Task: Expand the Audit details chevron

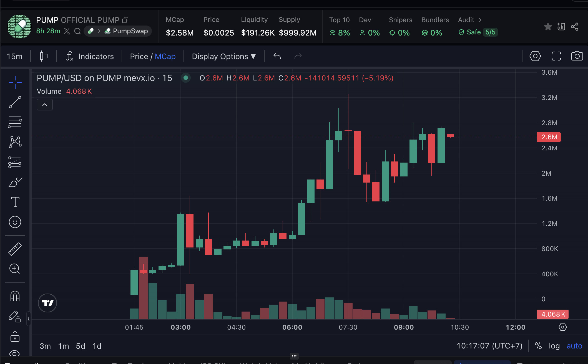Action: point(480,20)
